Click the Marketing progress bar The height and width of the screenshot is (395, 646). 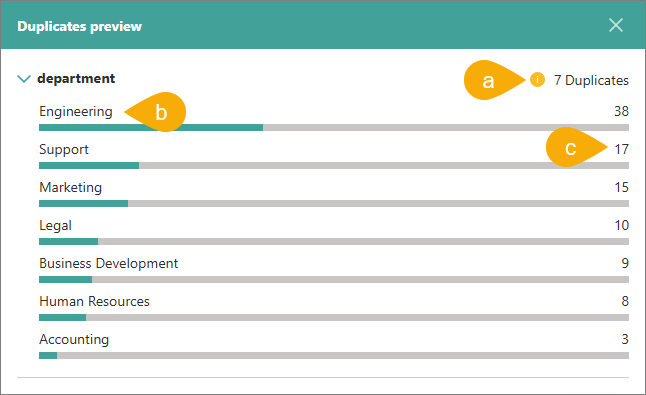point(334,203)
